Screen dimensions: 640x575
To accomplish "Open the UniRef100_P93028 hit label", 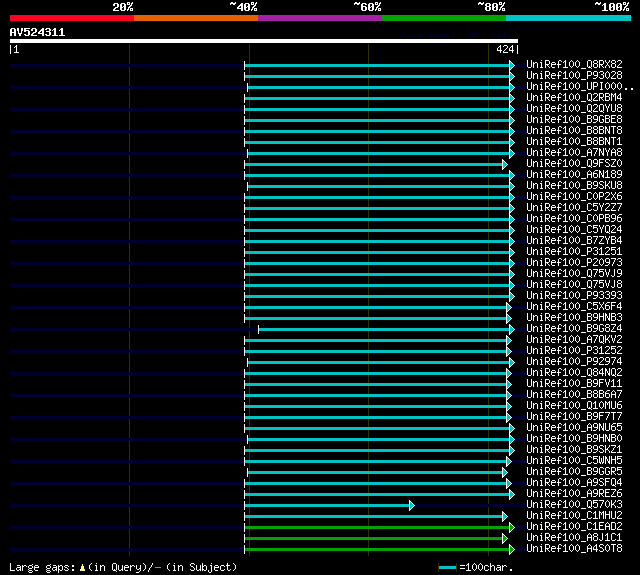I will click(x=574, y=75).
